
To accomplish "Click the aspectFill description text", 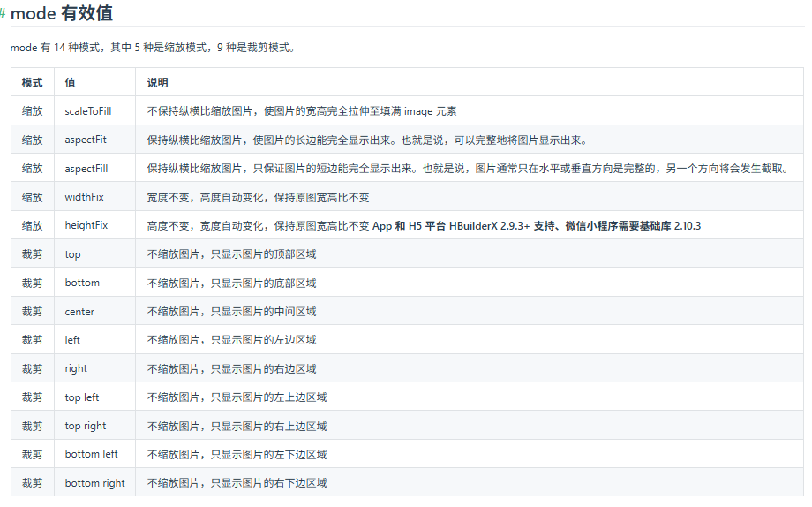I will [x=468, y=169].
